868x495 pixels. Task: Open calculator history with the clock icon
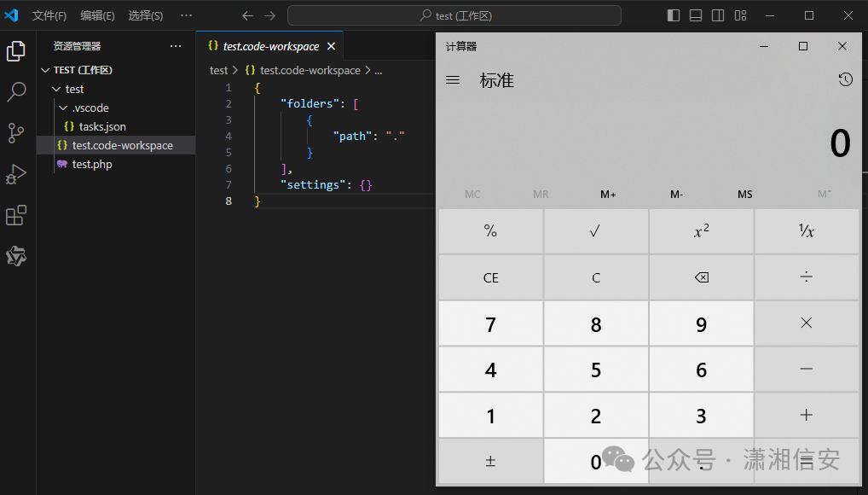click(845, 79)
